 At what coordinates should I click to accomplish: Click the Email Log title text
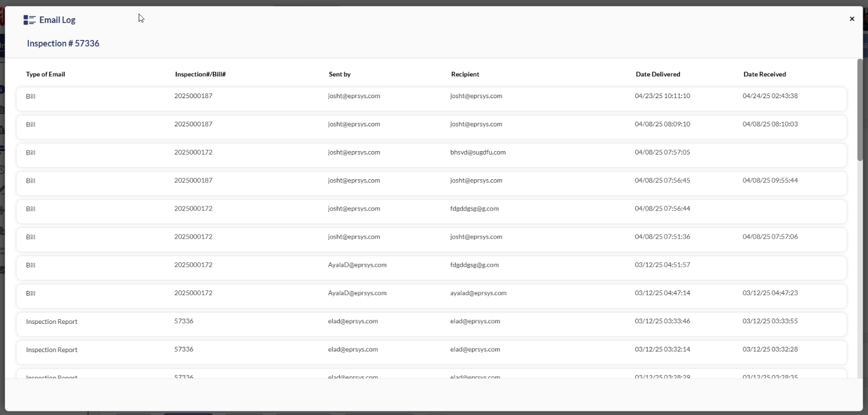coord(57,20)
